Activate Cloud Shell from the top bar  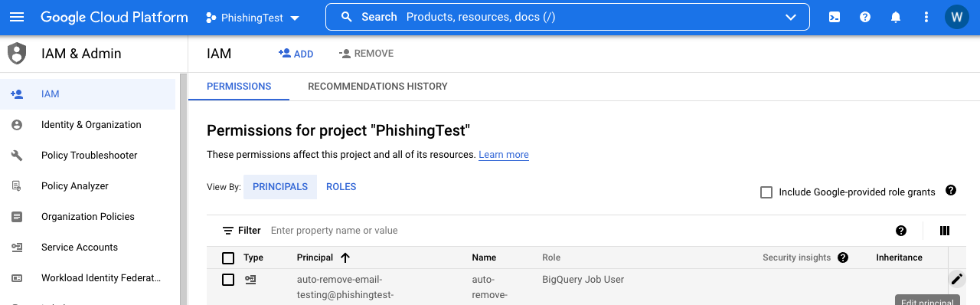(x=835, y=17)
